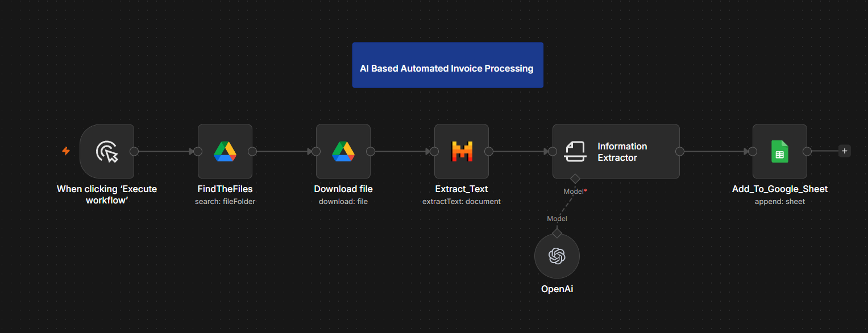Image resolution: width=868 pixels, height=333 pixels.
Task: Click the OpenAi node top diamond connector
Action: (557, 233)
